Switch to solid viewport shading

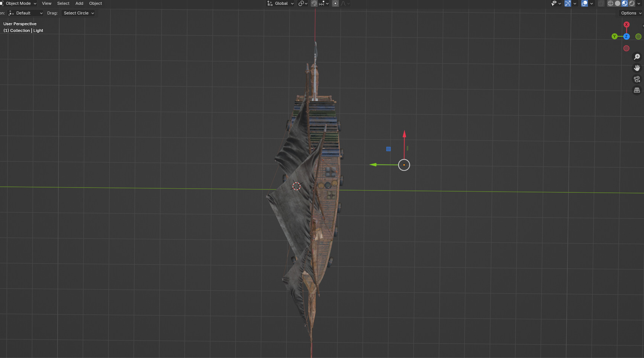618,3
